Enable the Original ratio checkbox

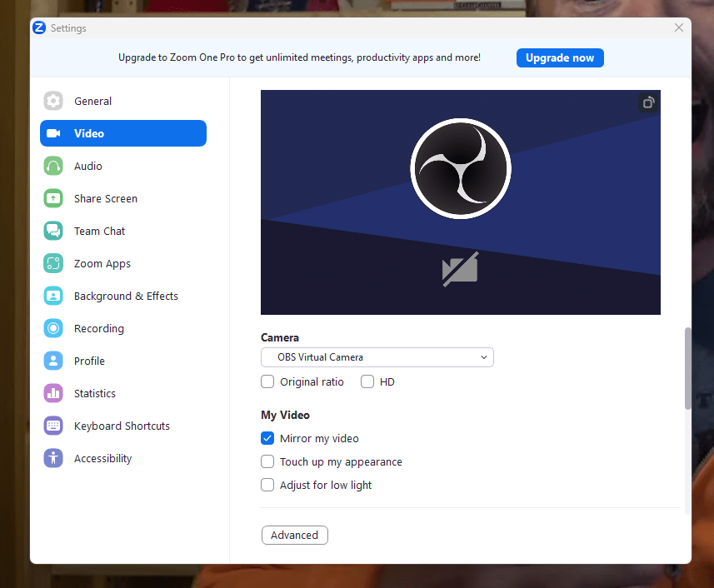coord(267,381)
